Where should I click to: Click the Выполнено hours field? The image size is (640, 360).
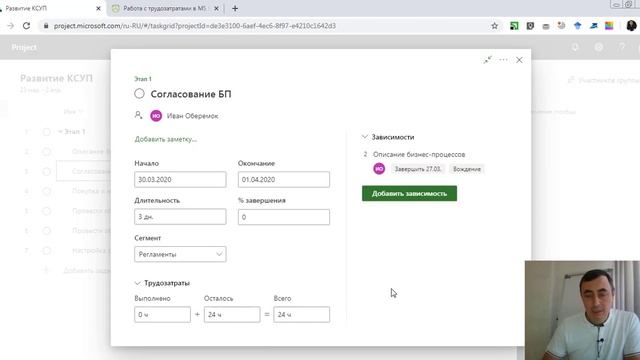pos(162,315)
